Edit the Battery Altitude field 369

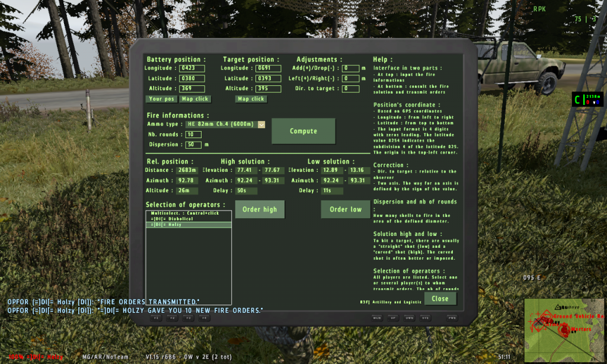click(x=192, y=89)
